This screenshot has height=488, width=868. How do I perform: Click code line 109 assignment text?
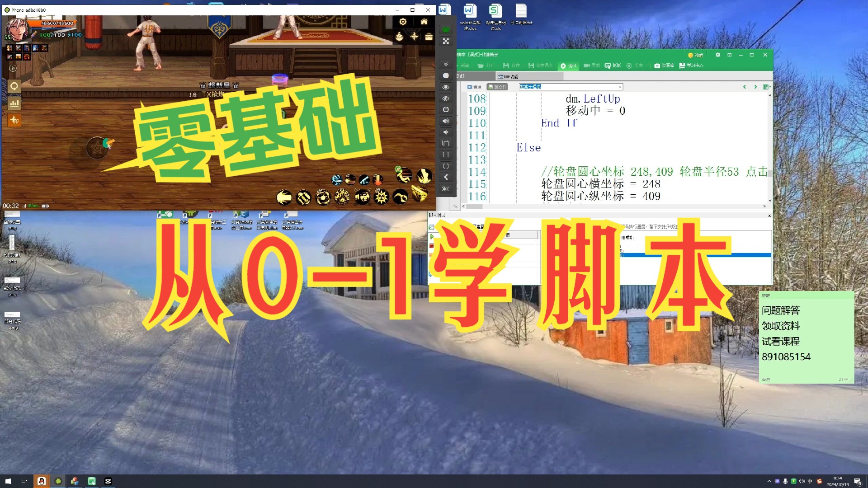coord(595,111)
